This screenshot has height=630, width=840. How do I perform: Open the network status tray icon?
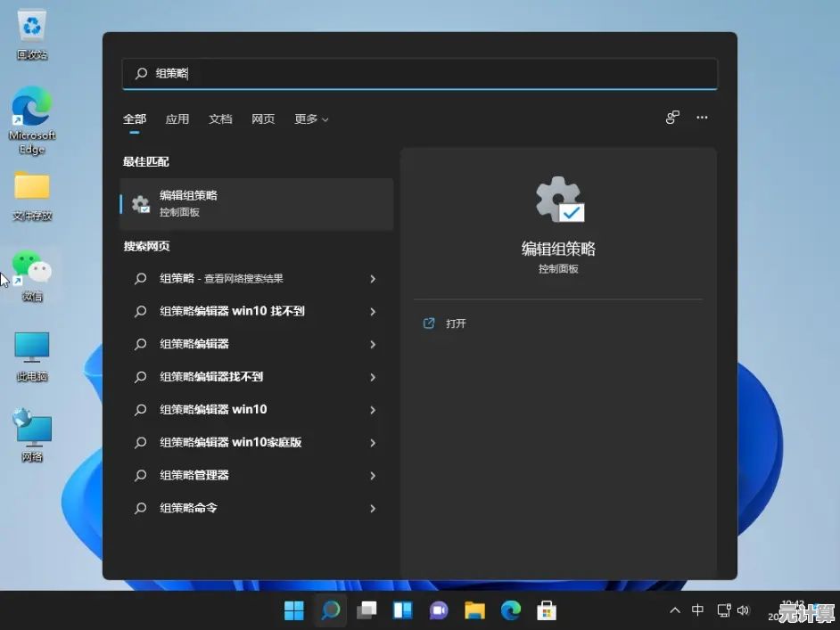pyautogui.click(x=724, y=610)
